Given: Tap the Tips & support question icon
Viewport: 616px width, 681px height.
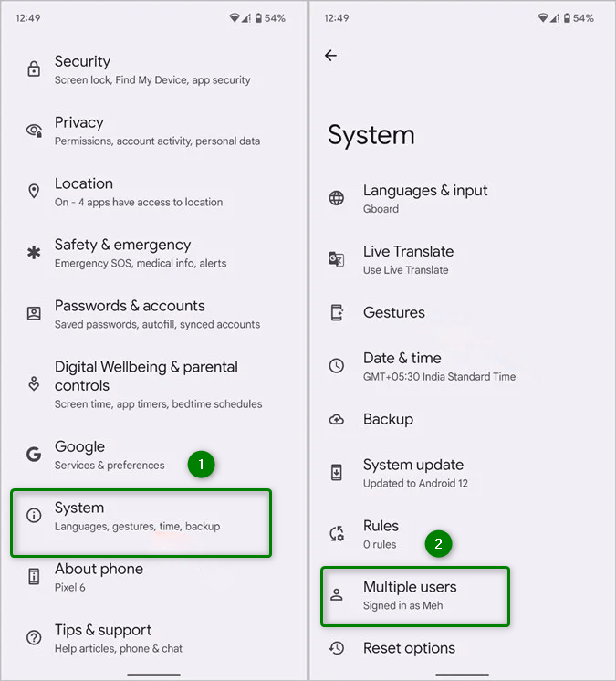Looking at the screenshot, I should pos(34,637).
